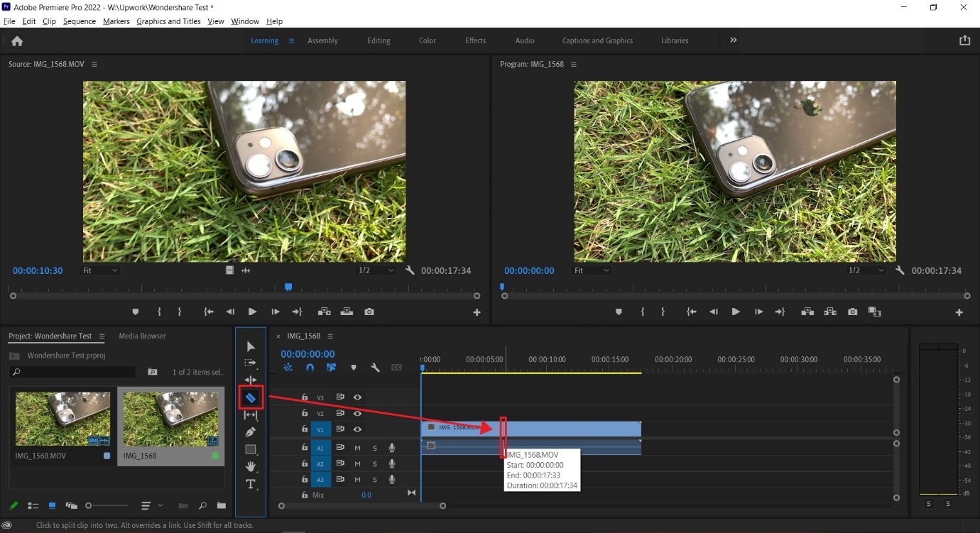
Task: Mute audio track A1
Action: (x=357, y=448)
